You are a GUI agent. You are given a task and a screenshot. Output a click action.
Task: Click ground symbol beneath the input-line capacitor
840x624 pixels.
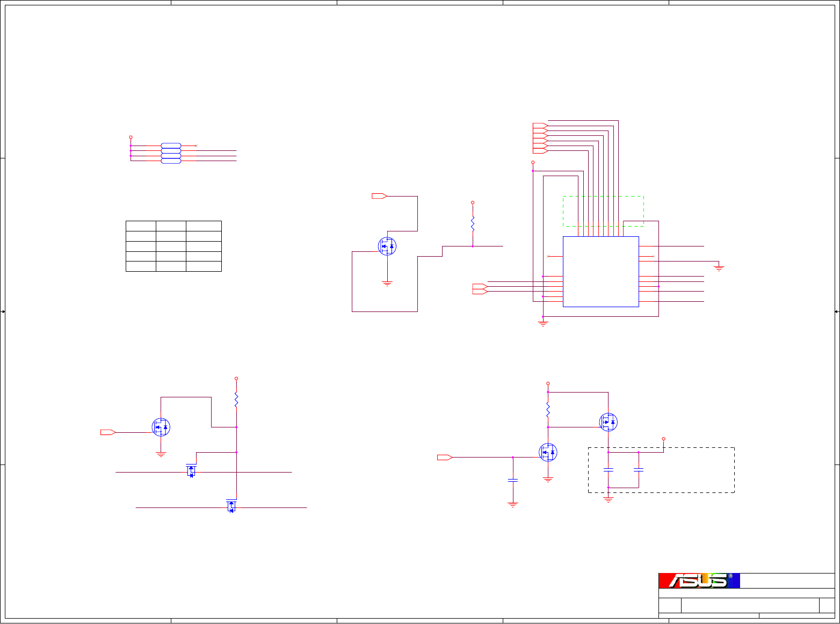[x=513, y=505]
